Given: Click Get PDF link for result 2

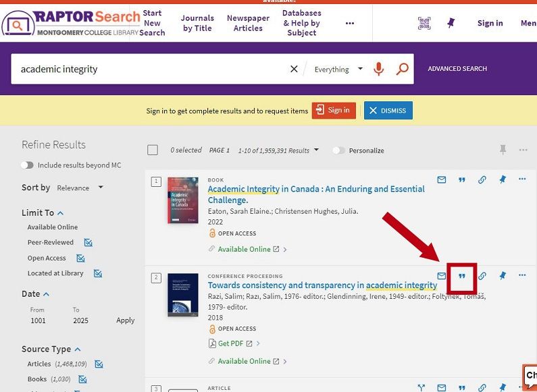Looking at the screenshot, I should point(230,343).
